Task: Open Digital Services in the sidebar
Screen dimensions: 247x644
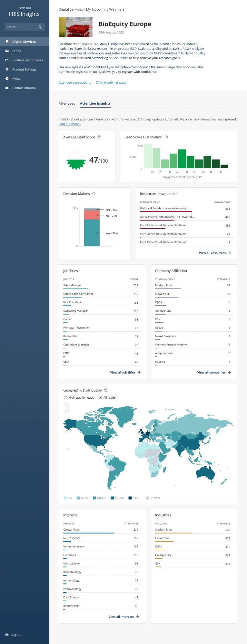Action: (25, 42)
